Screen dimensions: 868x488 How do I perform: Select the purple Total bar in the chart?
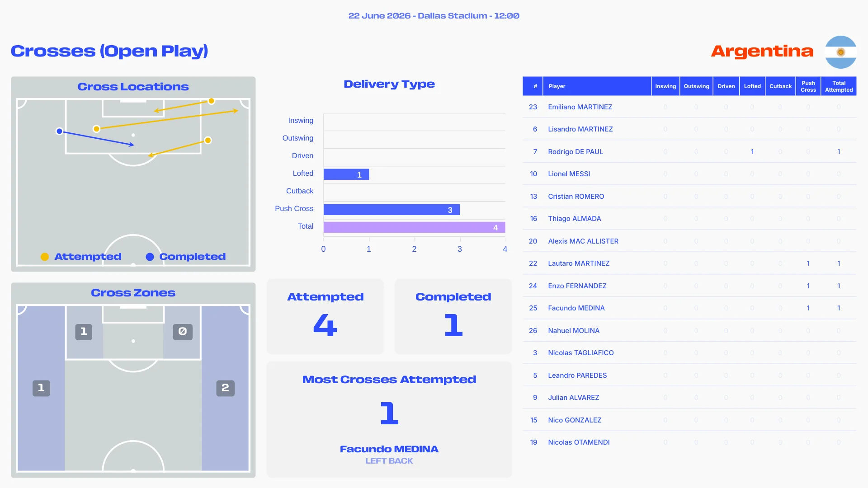click(x=414, y=227)
